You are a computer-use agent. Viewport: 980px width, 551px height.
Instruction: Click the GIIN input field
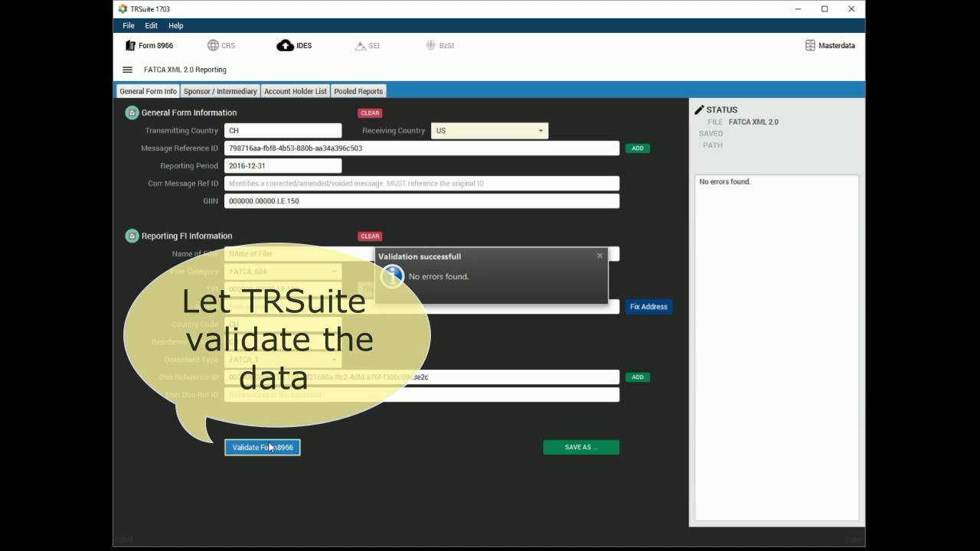pyautogui.click(x=422, y=201)
